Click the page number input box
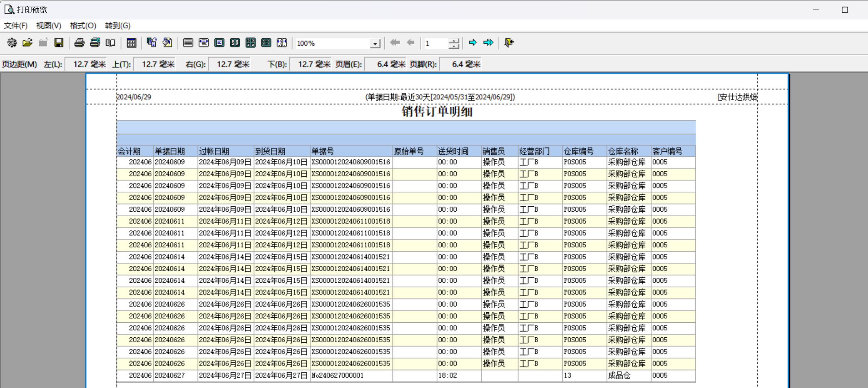The width and height of the screenshot is (868, 388). click(x=435, y=44)
